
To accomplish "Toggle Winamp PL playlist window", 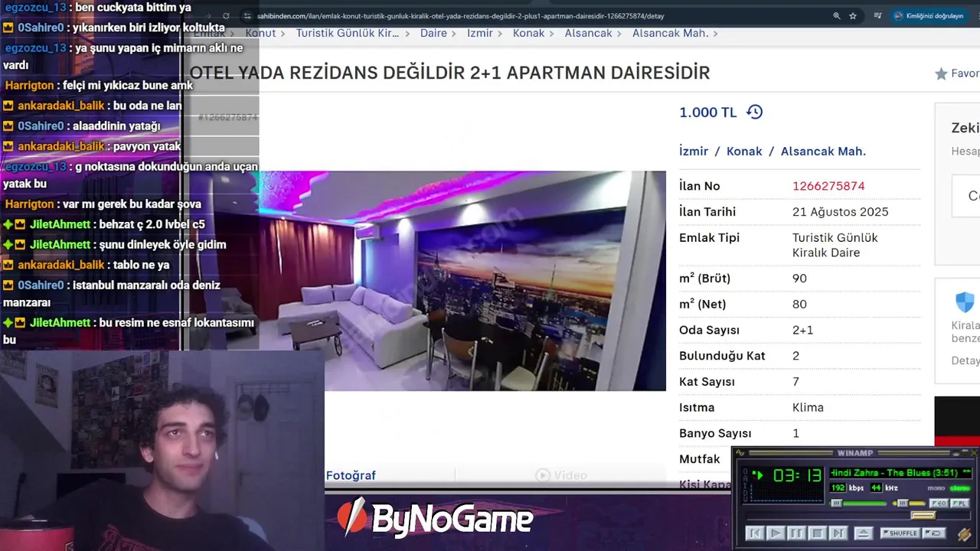I will point(960,503).
